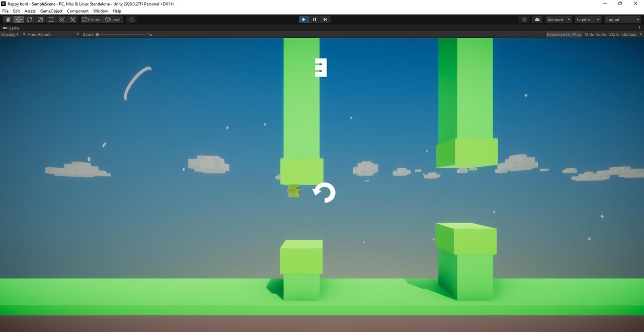Click the Unity icon in title bar
The height and width of the screenshot is (332, 644).
point(4,4)
